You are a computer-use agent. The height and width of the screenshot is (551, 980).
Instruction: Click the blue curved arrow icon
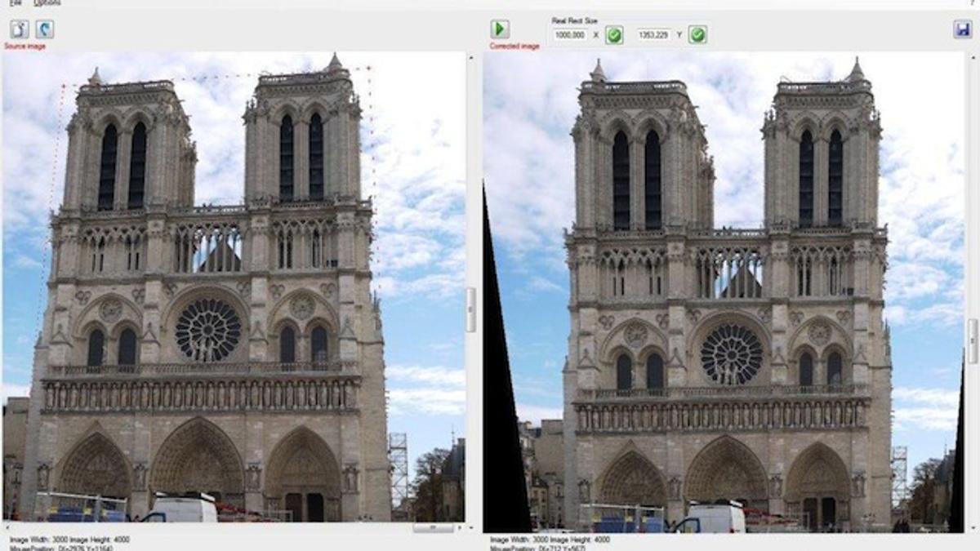(44, 29)
